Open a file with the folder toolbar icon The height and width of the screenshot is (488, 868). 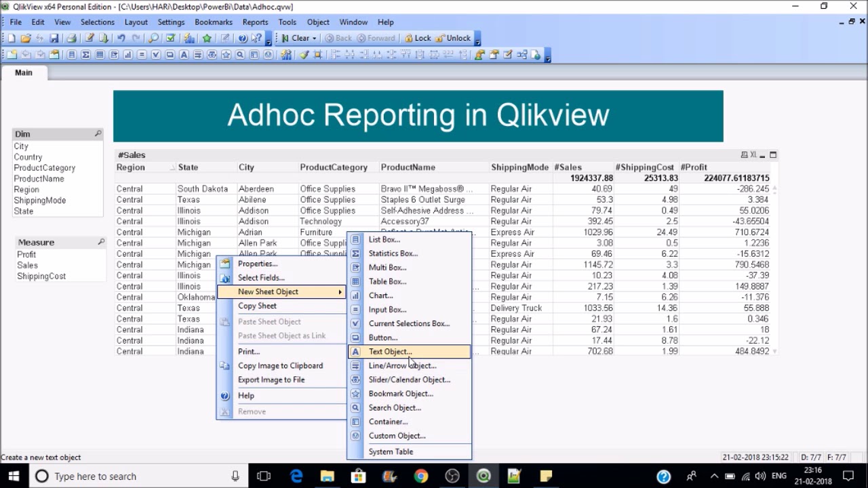[26, 39]
